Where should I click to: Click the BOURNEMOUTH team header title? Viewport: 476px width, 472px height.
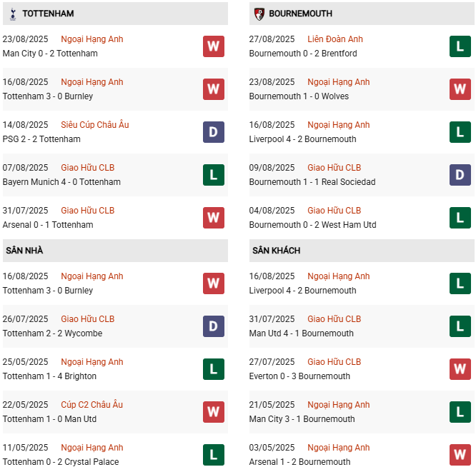(300, 14)
